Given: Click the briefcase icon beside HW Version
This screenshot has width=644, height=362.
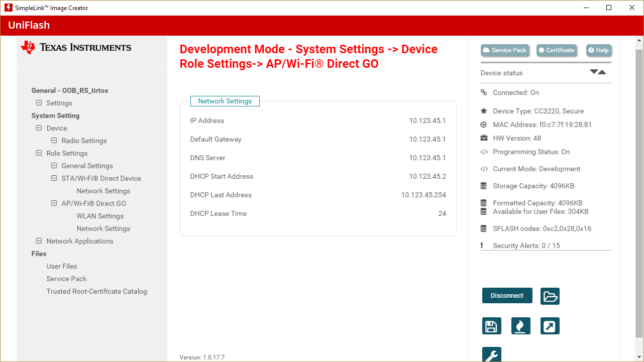Looking at the screenshot, I should (x=484, y=138).
